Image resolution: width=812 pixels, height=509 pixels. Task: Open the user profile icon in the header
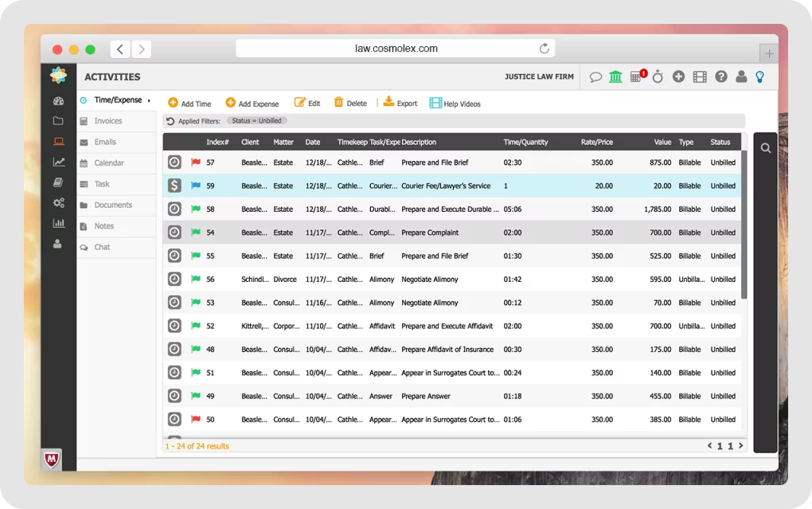pos(741,76)
